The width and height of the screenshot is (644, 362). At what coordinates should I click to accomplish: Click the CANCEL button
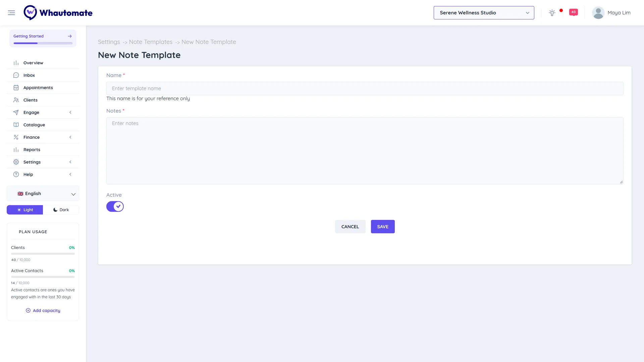(350, 227)
